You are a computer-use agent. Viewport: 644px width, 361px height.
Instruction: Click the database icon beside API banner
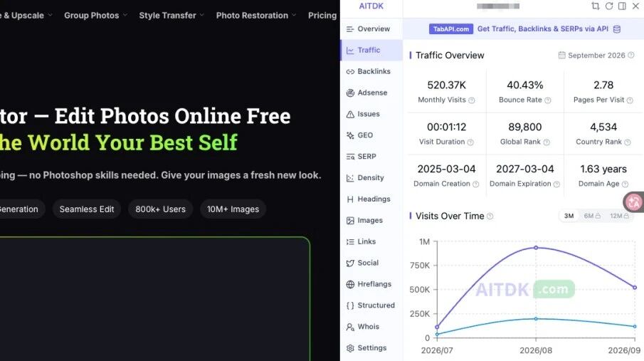(x=616, y=29)
